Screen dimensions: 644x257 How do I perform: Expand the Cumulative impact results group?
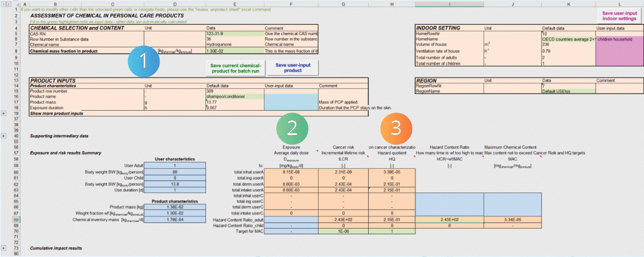coord(4,248)
